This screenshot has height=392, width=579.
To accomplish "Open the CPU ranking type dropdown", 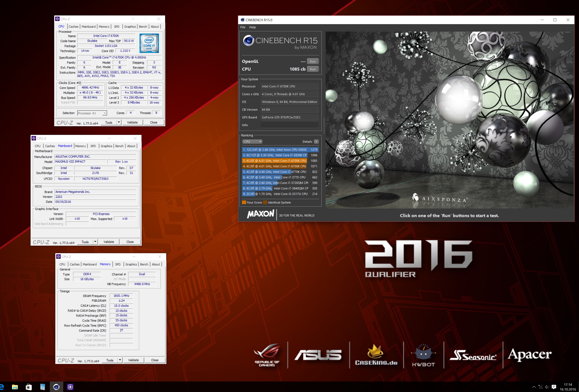I will [252, 142].
